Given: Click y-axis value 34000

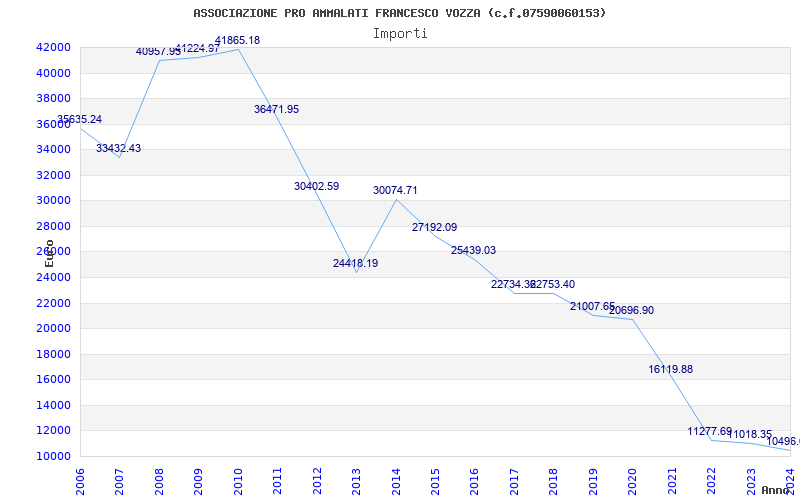Looking at the screenshot, I should [53, 149].
